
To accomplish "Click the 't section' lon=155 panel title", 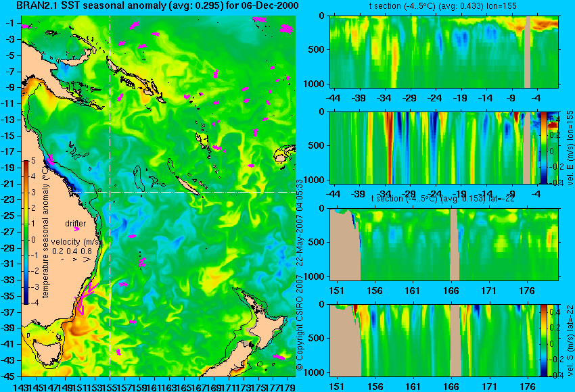I will 443,6.
